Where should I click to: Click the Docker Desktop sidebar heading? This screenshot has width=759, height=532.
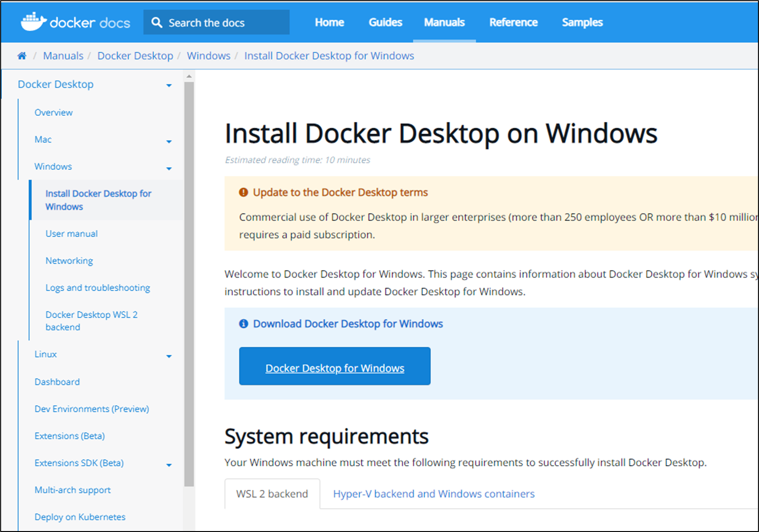click(x=56, y=84)
